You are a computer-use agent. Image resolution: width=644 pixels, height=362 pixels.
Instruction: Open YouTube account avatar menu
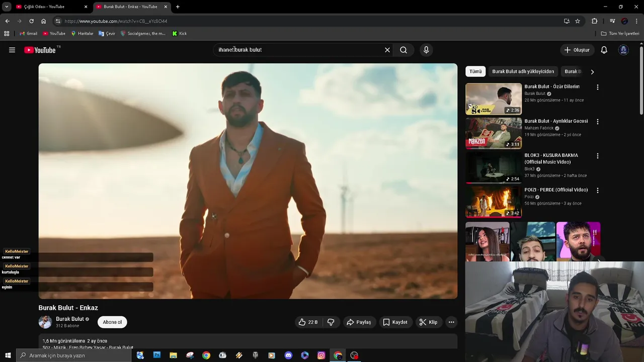623,50
